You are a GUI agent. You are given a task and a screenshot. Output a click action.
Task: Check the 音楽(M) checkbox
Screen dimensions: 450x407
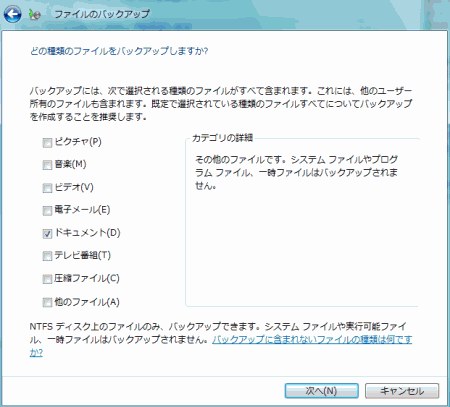(47, 165)
